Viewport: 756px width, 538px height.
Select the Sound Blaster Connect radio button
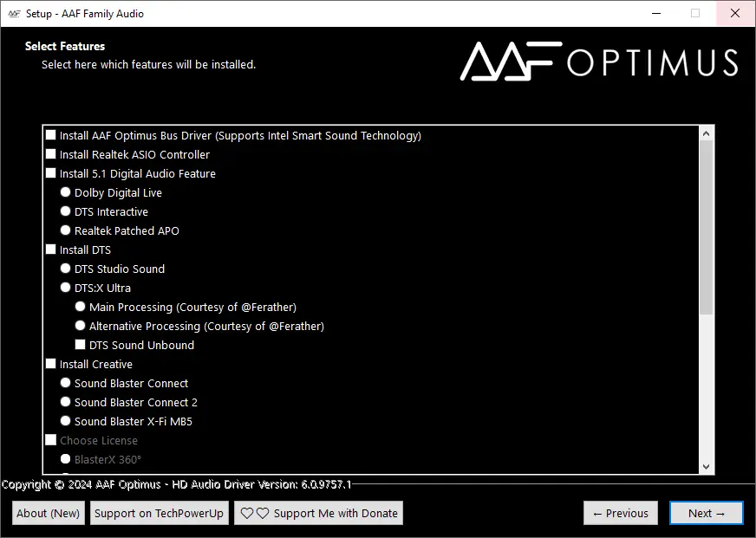click(65, 383)
